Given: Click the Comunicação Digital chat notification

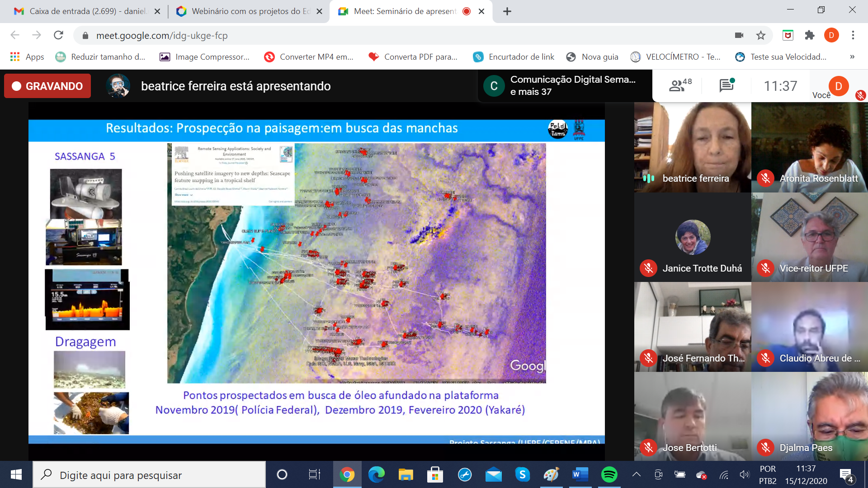Looking at the screenshot, I should point(565,85).
